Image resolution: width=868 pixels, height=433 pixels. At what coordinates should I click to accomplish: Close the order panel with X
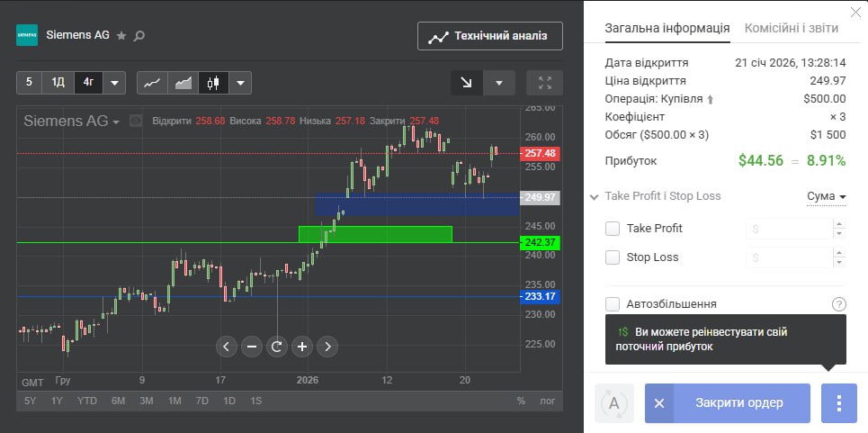(x=855, y=13)
